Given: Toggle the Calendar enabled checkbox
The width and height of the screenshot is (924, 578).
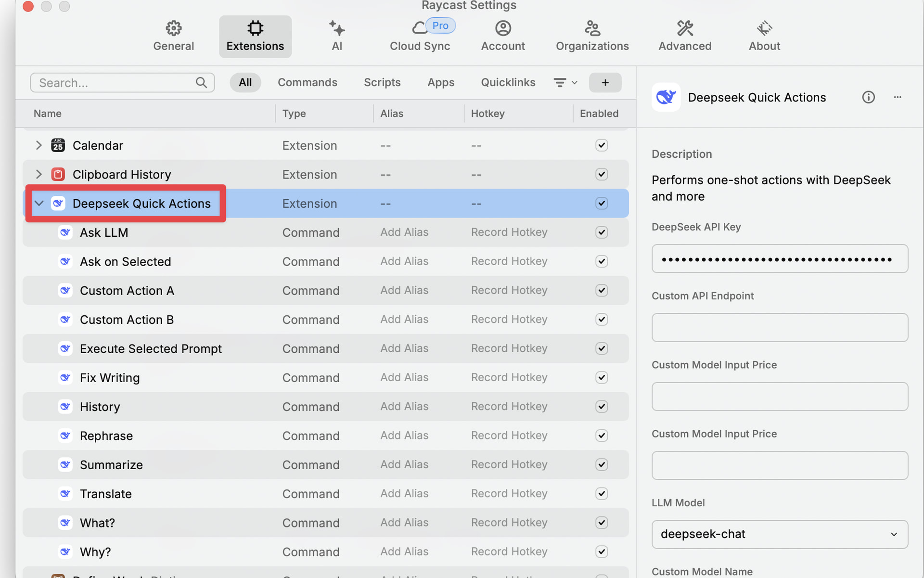Looking at the screenshot, I should pyautogui.click(x=602, y=145).
